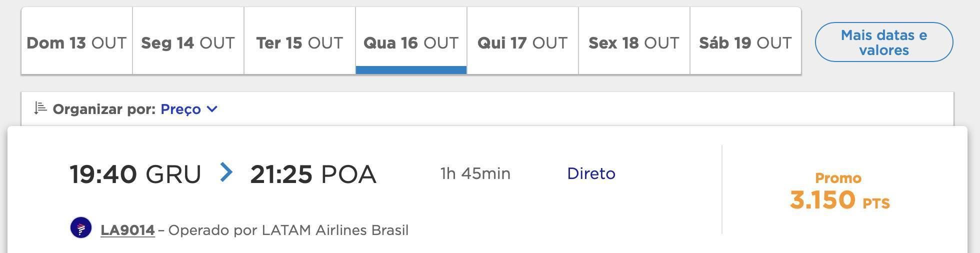Click the Mais datas e valores button

pyautogui.click(x=884, y=42)
